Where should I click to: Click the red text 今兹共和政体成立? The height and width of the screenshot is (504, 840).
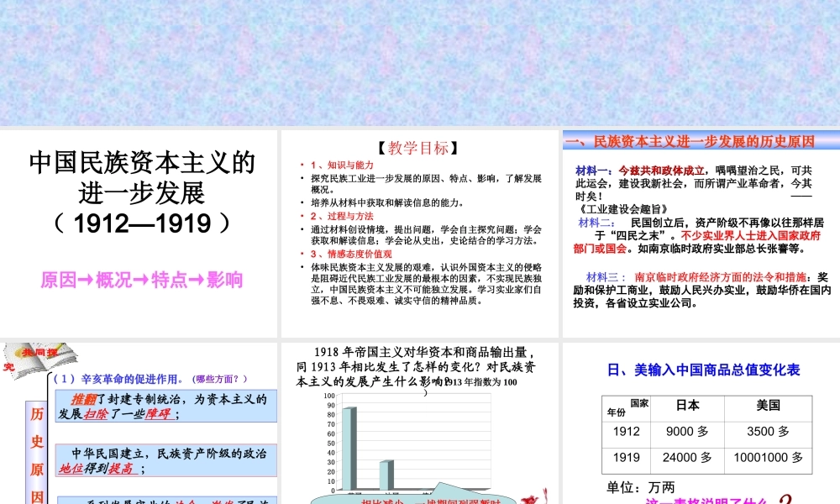(x=662, y=171)
